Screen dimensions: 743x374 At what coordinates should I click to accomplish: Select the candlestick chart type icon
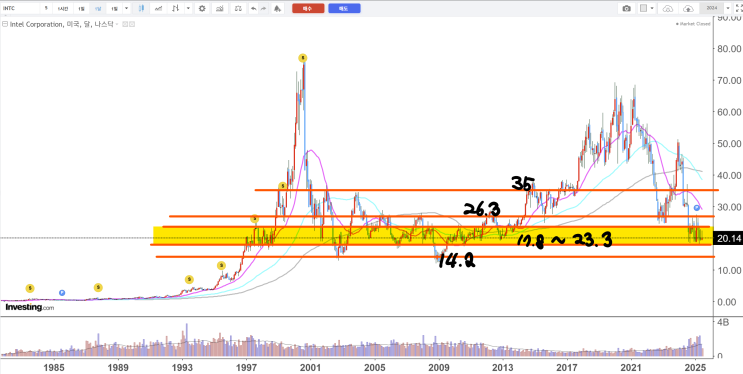tap(141, 9)
